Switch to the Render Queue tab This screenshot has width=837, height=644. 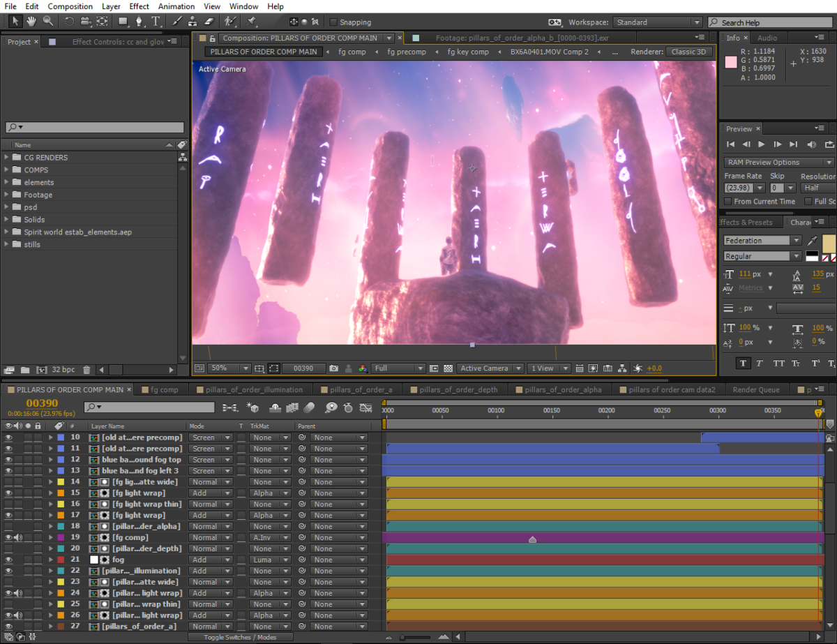[757, 389]
